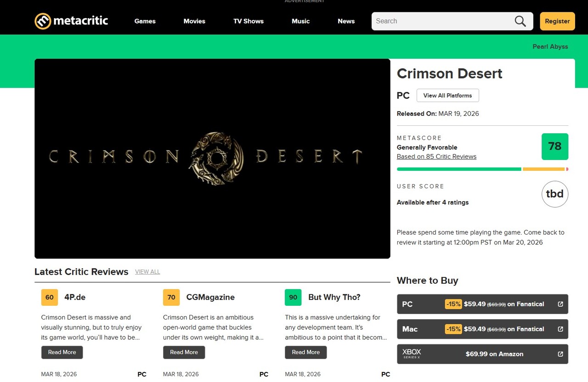Open the But Why Tho? publication name
The width and height of the screenshot is (588, 382).
coord(334,297)
